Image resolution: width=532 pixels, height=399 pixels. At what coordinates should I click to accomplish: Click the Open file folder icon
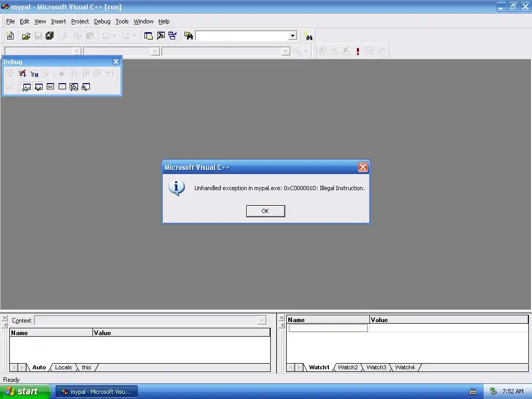(26, 36)
